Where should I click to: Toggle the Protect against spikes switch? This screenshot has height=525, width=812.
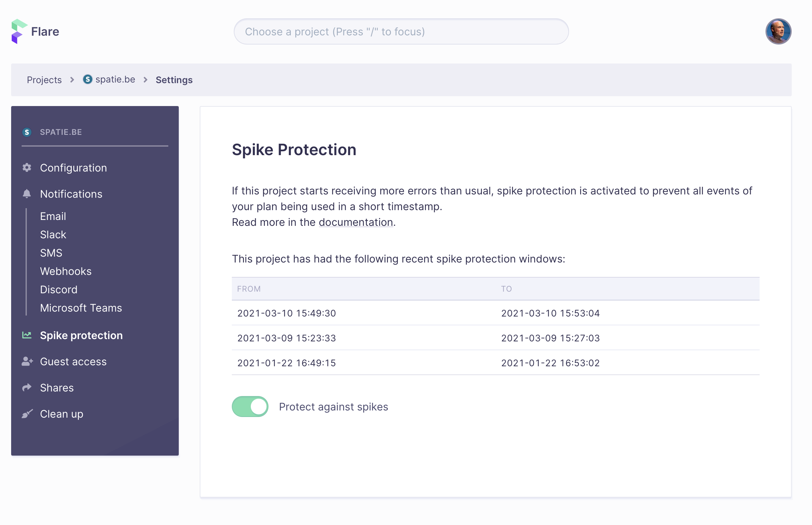tap(250, 407)
